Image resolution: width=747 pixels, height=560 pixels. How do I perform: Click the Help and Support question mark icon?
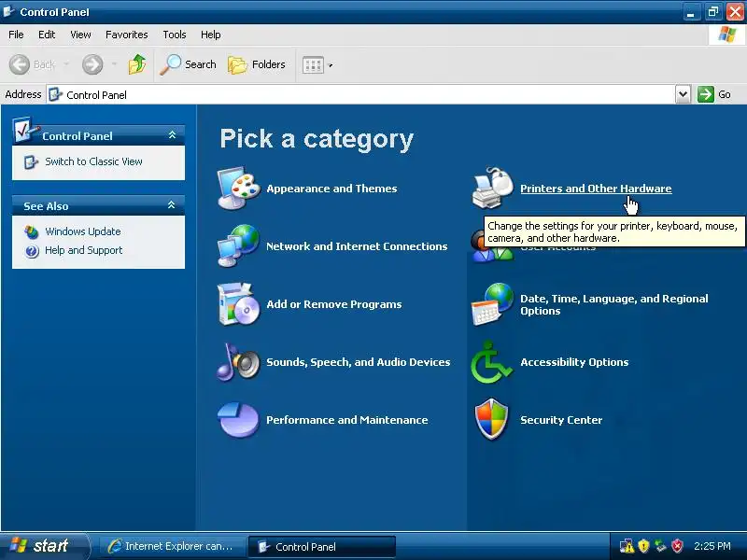[32, 251]
